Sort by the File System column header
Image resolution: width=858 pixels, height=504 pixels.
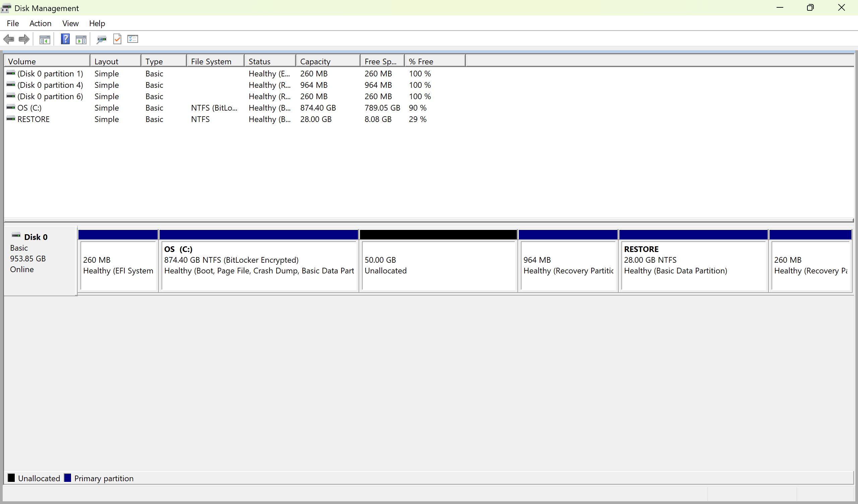coord(215,61)
